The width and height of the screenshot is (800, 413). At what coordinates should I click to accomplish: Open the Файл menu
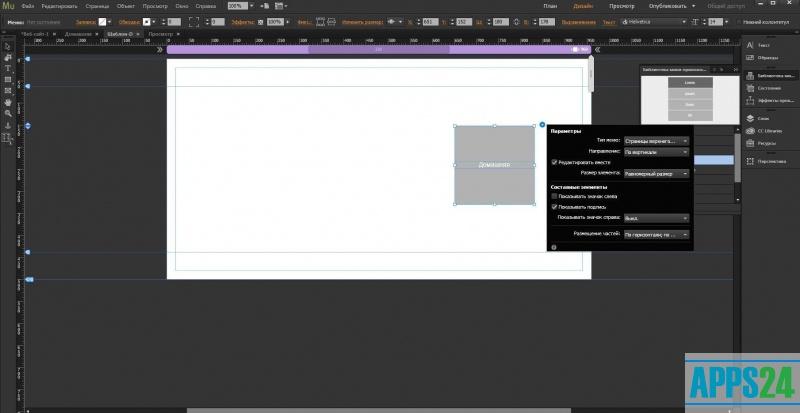27,6
